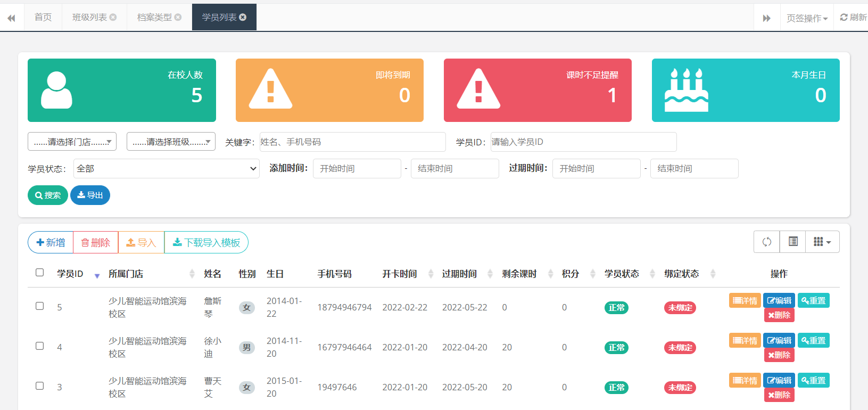The width and height of the screenshot is (868, 410).
Task: Toggle the table card view icon
Action: tap(792, 242)
